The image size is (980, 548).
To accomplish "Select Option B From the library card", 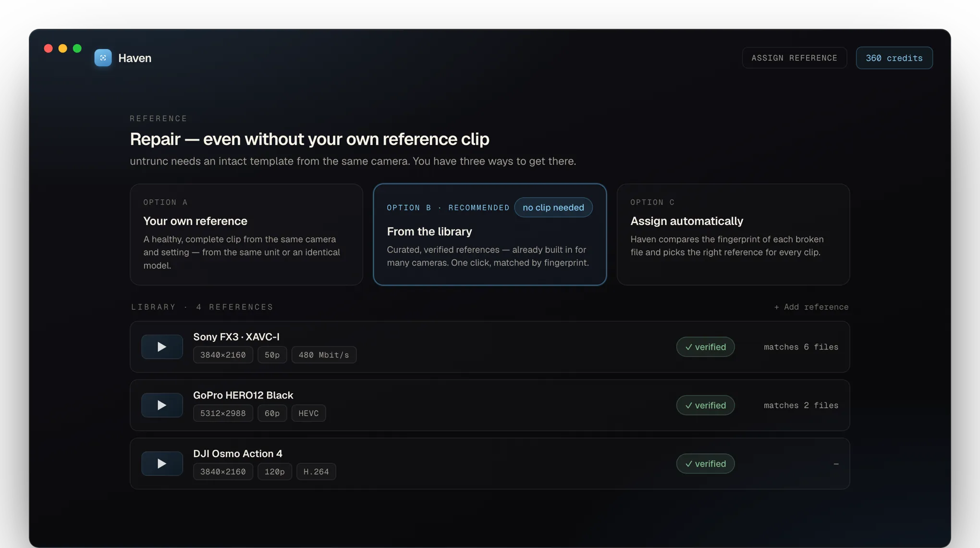I will click(x=490, y=235).
